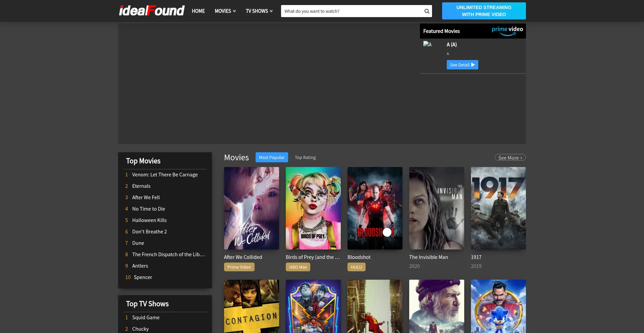Open Dune in Top Movies list
644x333 pixels.
[138, 243]
